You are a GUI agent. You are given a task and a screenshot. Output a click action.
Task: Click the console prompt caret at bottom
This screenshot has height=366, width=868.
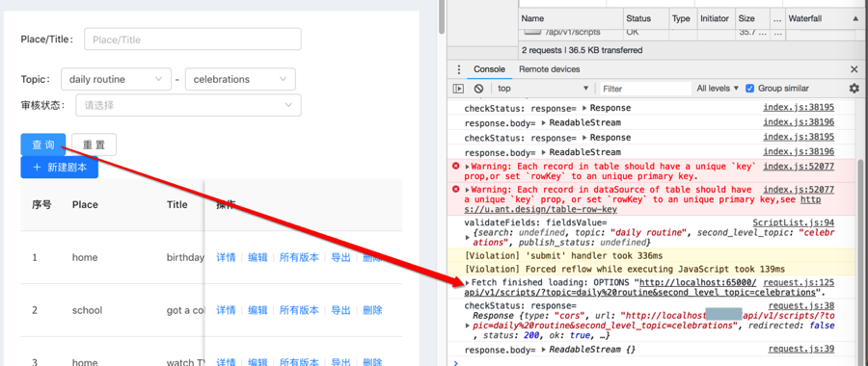(x=455, y=363)
